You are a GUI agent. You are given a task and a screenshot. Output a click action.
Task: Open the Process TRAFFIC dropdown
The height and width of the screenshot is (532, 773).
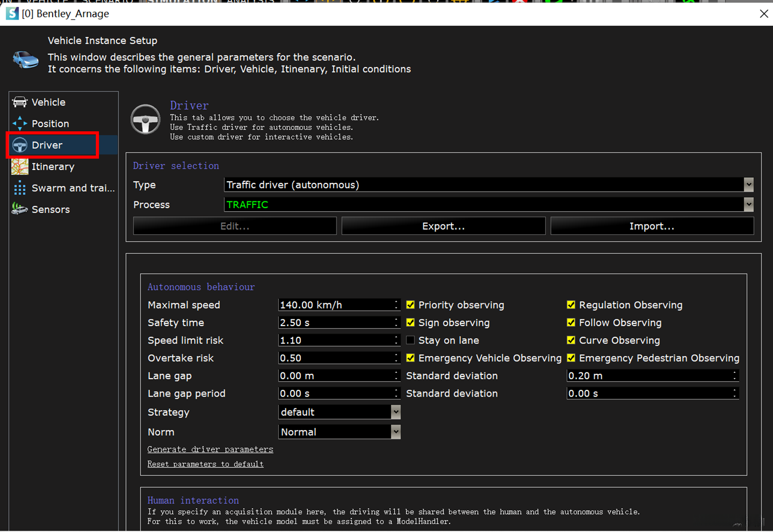(489, 204)
